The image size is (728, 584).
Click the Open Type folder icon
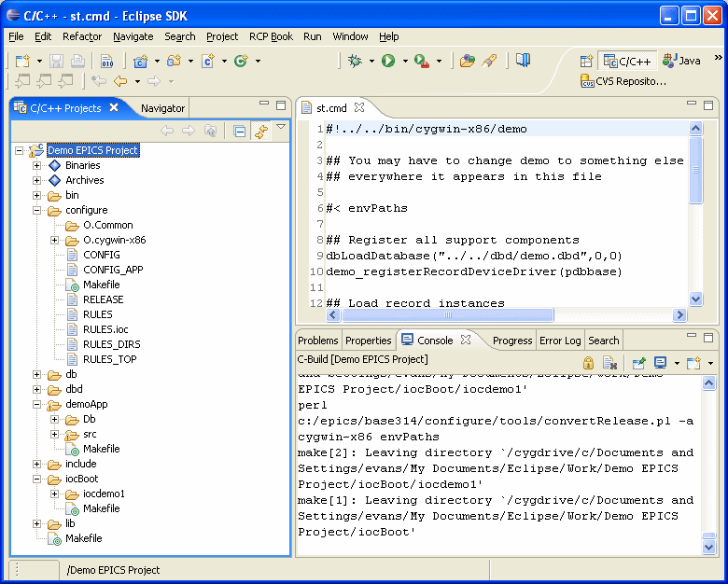(468, 61)
